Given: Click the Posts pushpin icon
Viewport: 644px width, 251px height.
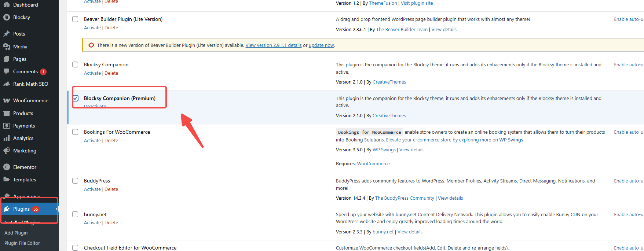Looking at the screenshot, I should point(7,34).
